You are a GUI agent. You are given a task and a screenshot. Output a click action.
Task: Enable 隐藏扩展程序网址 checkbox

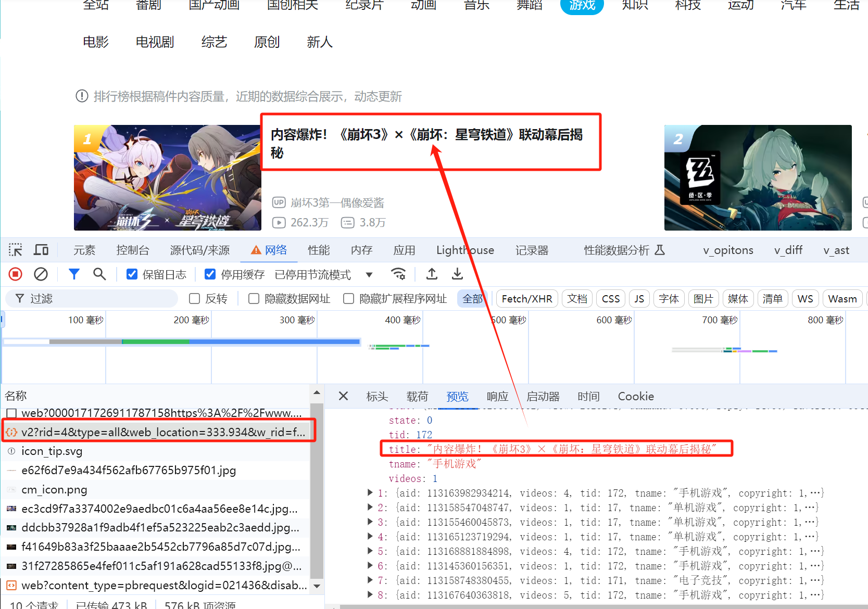point(349,299)
